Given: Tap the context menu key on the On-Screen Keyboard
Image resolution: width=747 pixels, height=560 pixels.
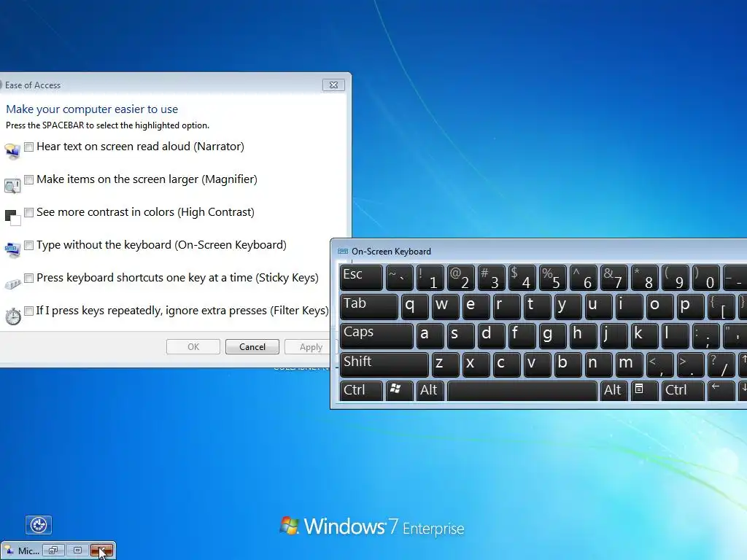Looking at the screenshot, I should pyautogui.click(x=643, y=390).
